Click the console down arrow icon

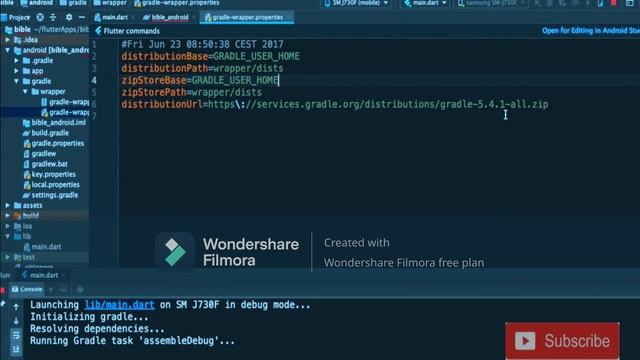[x=16, y=321]
